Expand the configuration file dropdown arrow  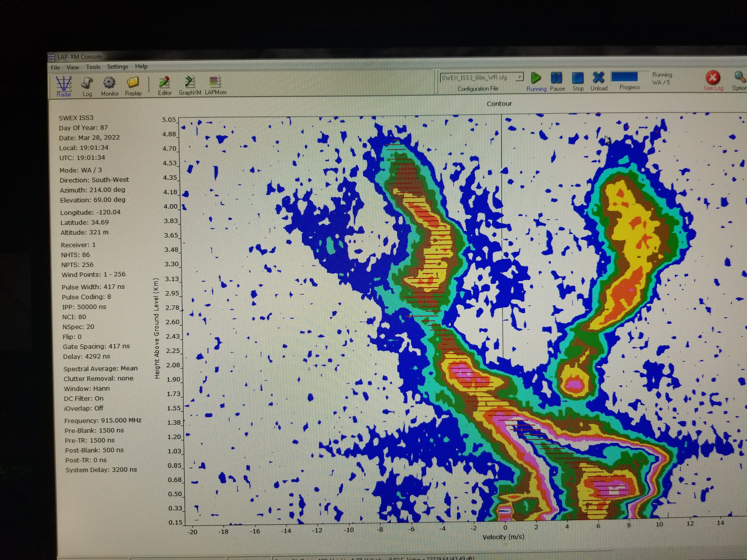coord(520,77)
